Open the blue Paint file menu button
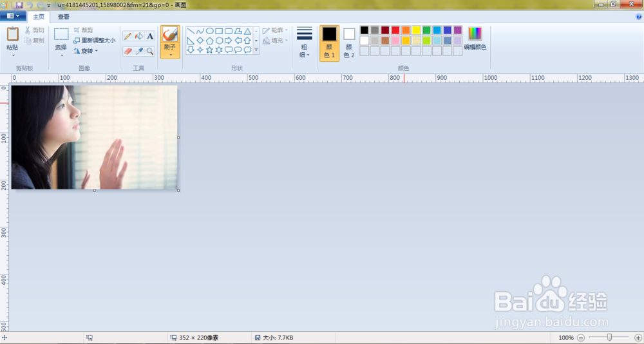This screenshot has height=344, width=644. pyautogui.click(x=13, y=16)
